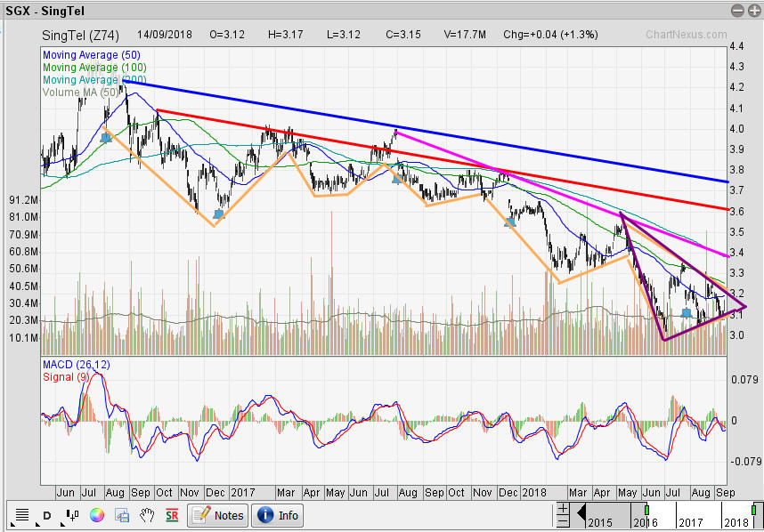Toggle the SR support-resistance icon
Screen dimensions: 764x532
(x=172, y=515)
